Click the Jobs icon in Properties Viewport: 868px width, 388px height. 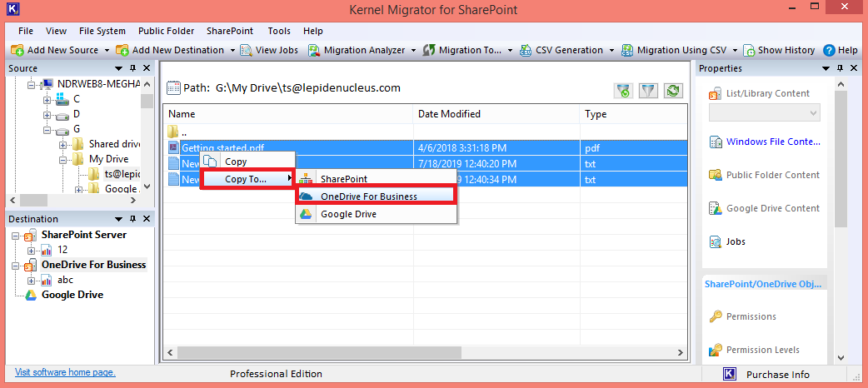coord(716,242)
